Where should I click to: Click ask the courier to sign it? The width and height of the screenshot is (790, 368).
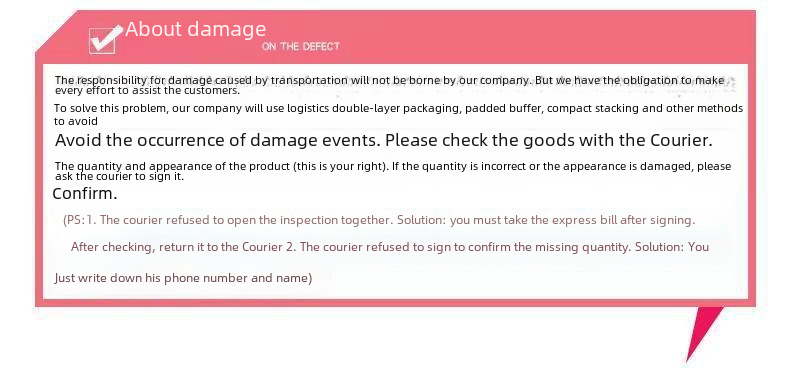pos(119,177)
